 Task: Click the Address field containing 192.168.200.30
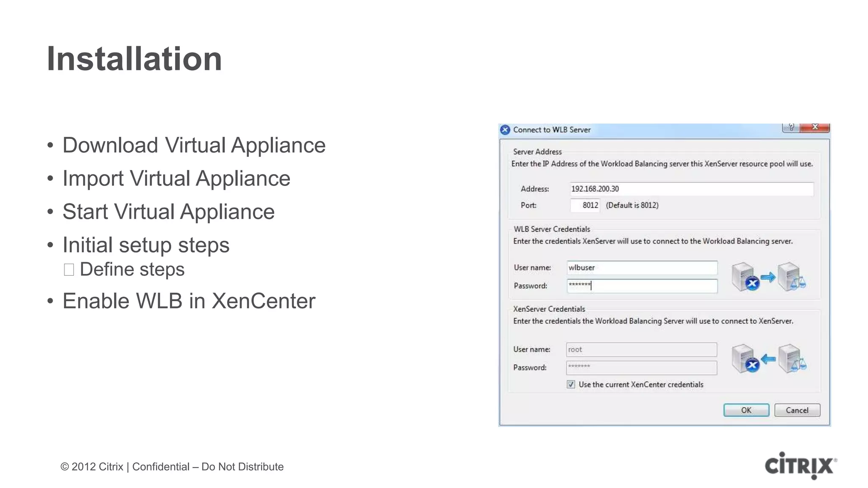click(x=691, y=189)
